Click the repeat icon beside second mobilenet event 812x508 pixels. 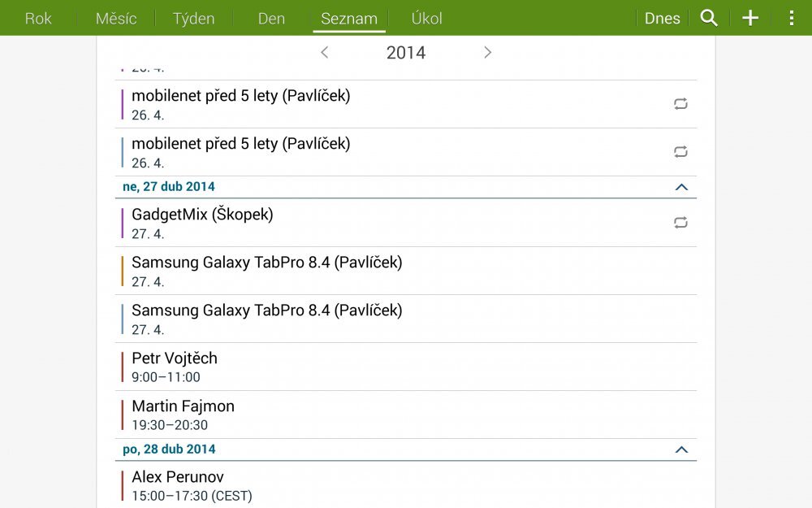[x=680, y=151]
